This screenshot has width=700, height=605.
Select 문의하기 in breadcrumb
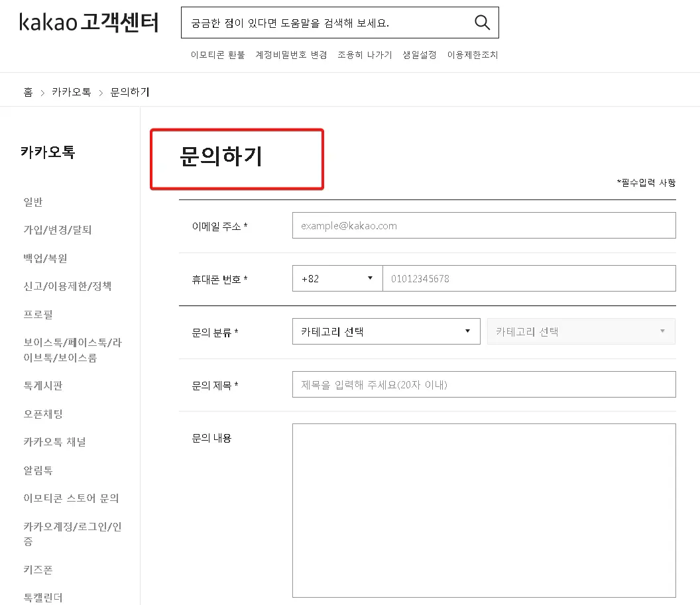tap(130, 92)
